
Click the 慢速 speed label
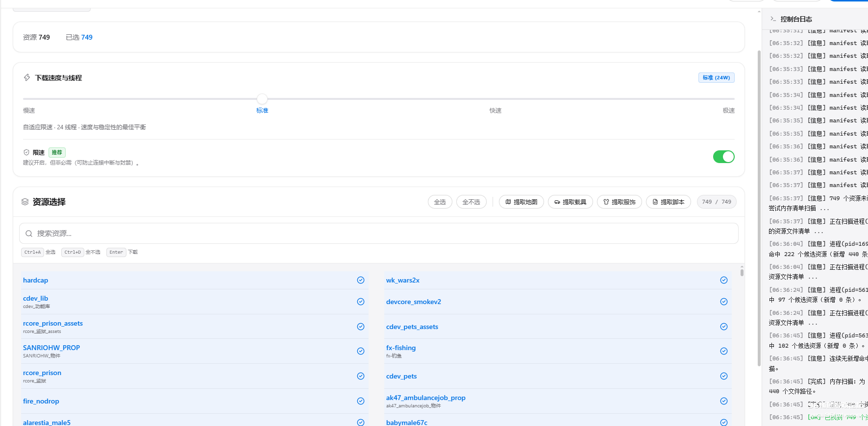[x=29, y=111]
